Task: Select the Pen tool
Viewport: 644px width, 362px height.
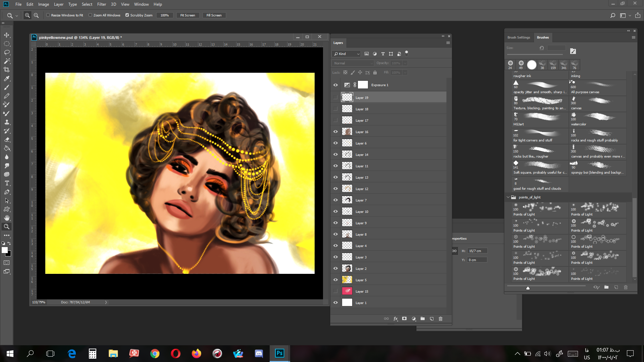Action: [7, 192]
